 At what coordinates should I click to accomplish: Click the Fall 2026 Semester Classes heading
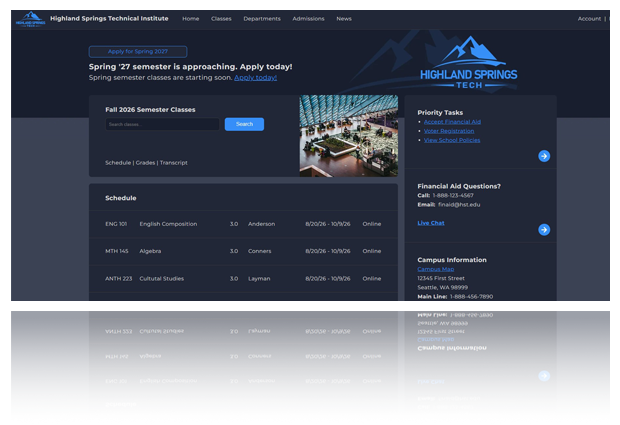pyautogui.click(x=150, y=110)
